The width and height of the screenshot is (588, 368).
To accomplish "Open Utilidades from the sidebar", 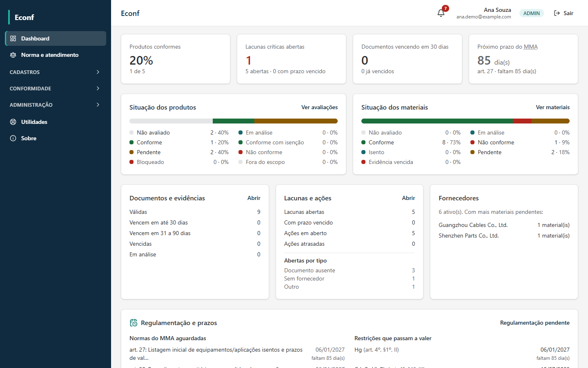I will coord(56,122).
